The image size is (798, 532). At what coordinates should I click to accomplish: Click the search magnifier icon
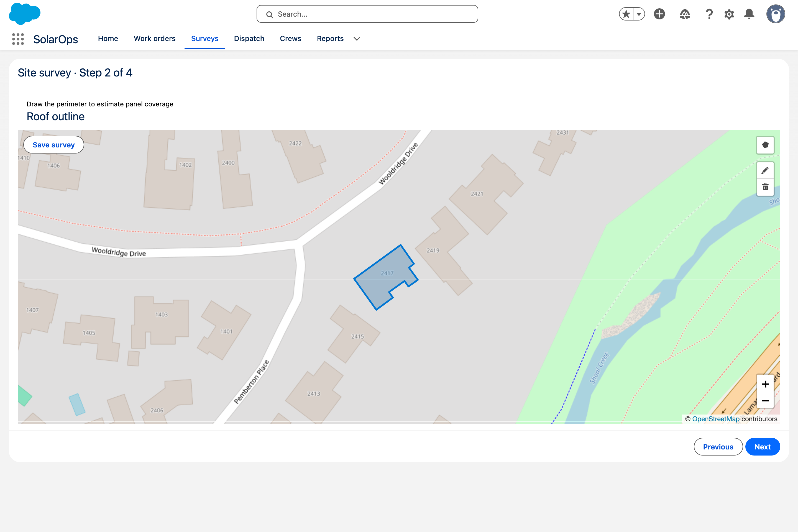270,15
